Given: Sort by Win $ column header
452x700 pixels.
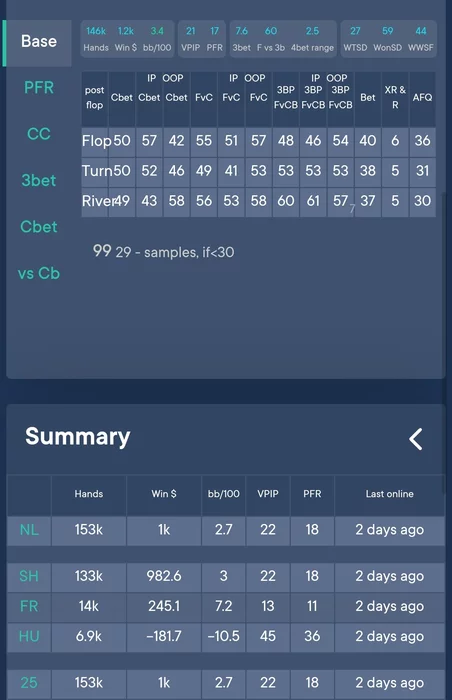Looking at the screenshot, I should click(x=164, y=494).
